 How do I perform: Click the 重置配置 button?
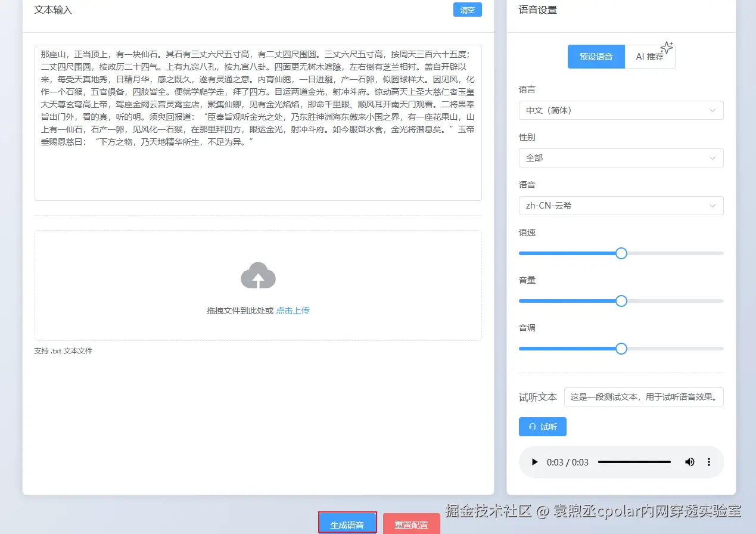(412, 524)
